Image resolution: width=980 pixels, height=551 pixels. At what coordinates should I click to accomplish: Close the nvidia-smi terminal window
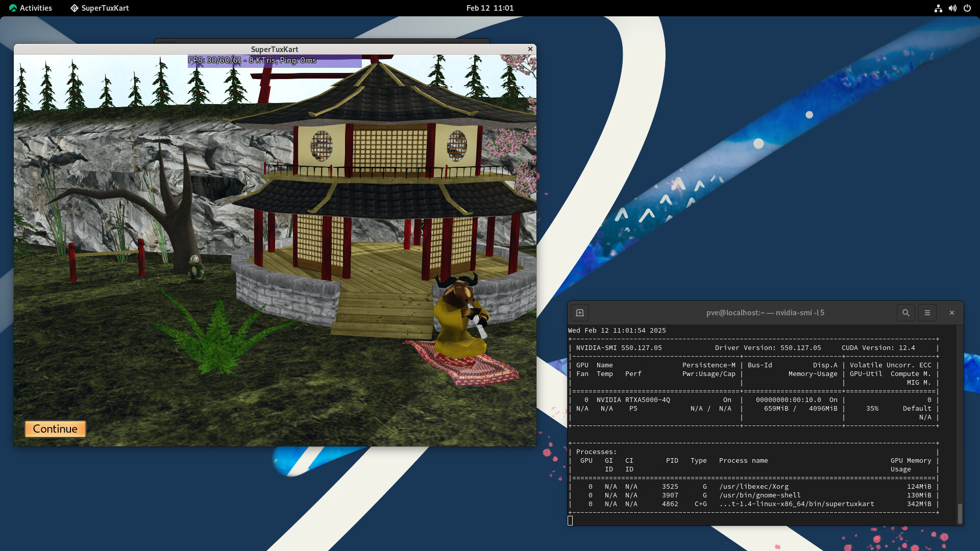(x=952, y=313)
